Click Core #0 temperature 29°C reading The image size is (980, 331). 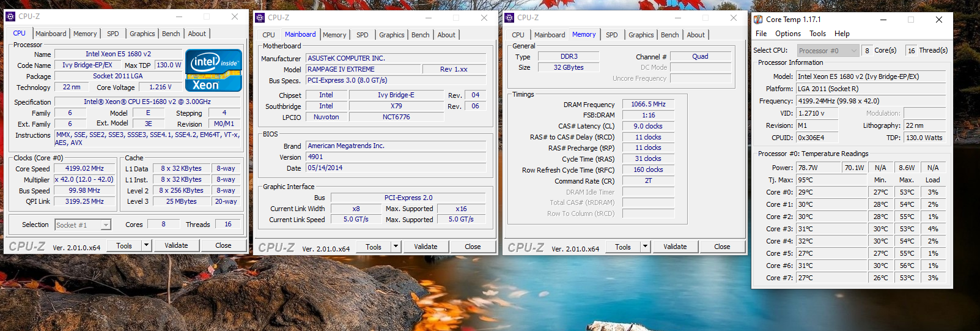[x=831, y=192]
